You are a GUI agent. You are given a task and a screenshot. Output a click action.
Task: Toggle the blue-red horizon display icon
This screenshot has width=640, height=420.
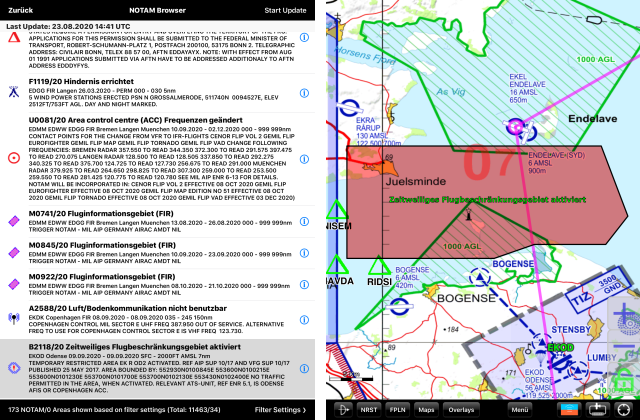(x=569, y=409)
